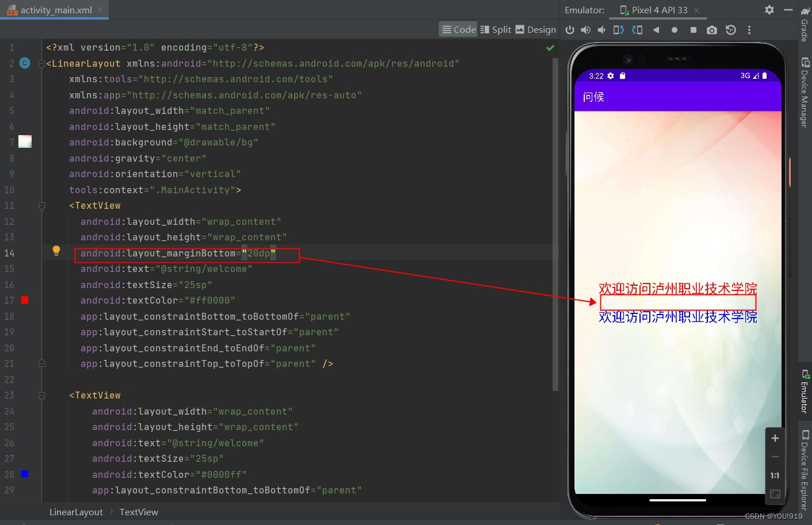
Task: Select LinearLayout in the breadcrumb bar
Action: pyautogui.click(x=76, y=512)
